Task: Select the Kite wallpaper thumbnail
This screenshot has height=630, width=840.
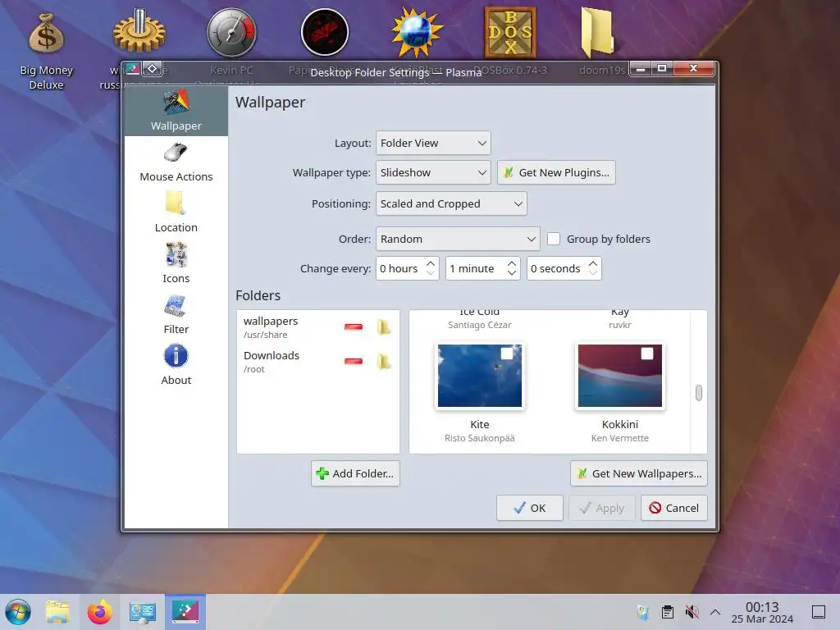Action: (479, 376)
